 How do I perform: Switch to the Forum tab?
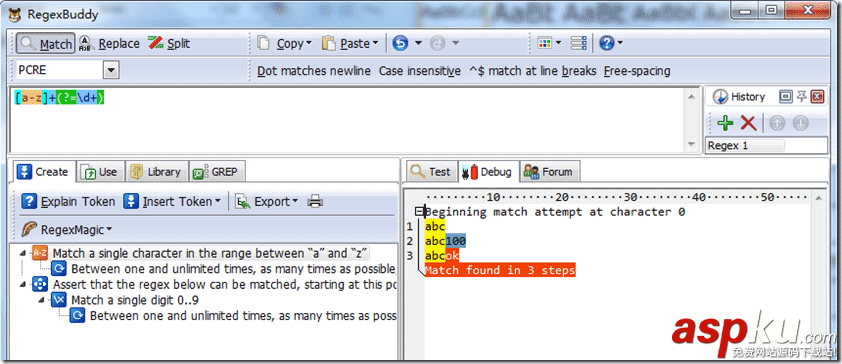coord(549,172)
